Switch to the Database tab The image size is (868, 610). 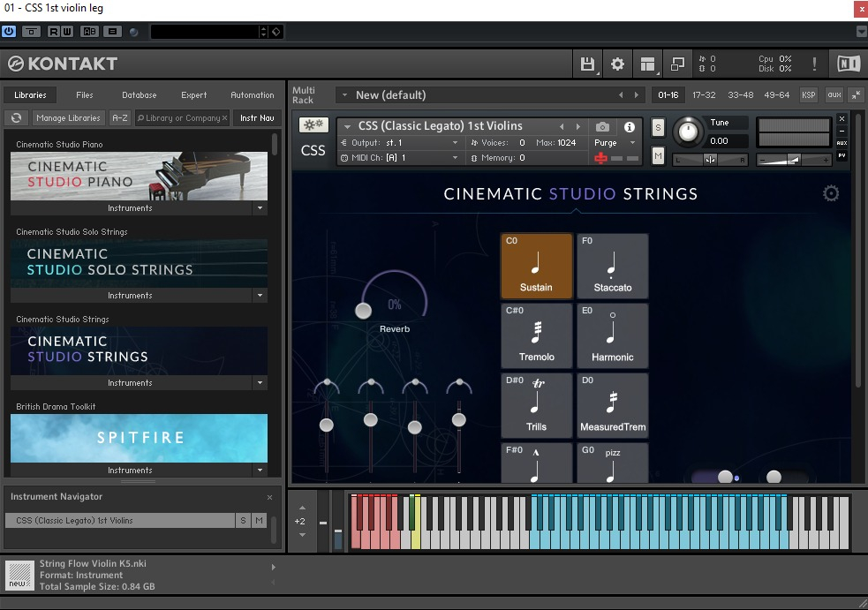point(139,95)
